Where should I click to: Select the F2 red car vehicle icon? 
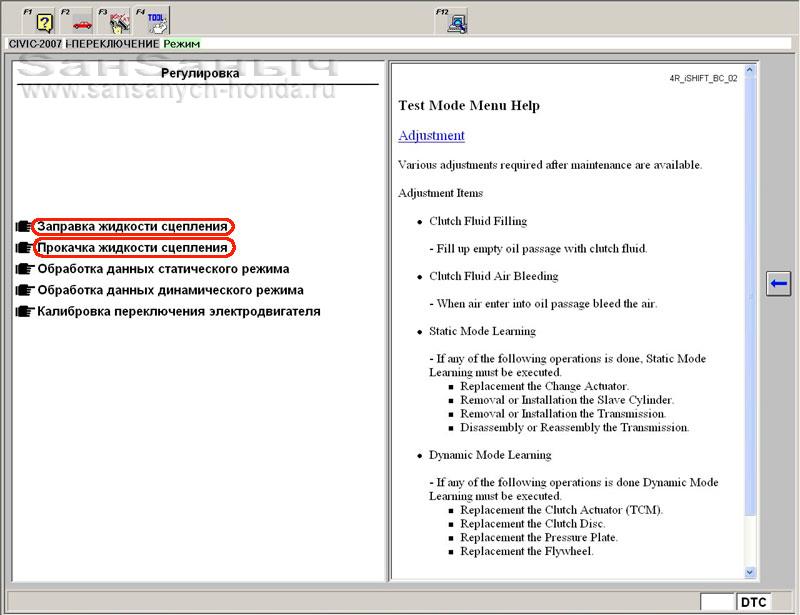point(77,21)
